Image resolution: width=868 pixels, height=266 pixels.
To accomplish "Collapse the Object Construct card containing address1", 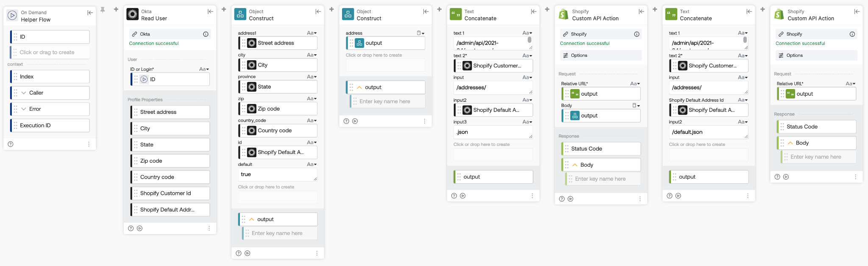I will click(x=318, y=11).
